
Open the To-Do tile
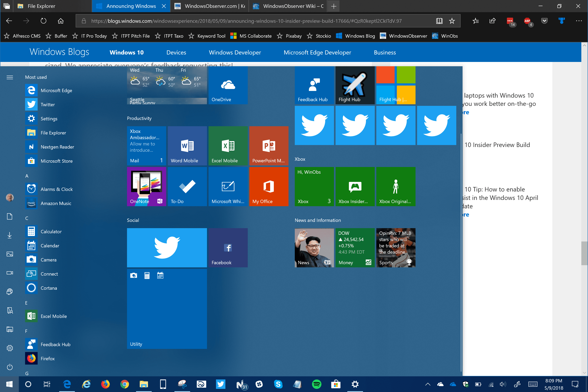[x=187, y=187]
